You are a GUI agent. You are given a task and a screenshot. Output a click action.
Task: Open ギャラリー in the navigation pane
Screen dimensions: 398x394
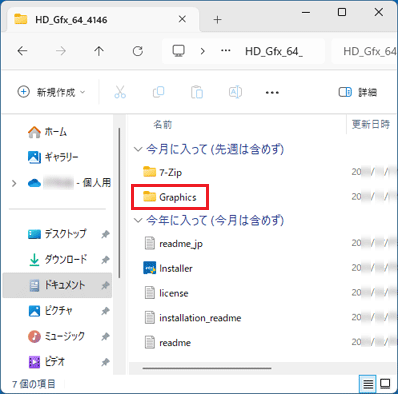[x=53, y=157]
